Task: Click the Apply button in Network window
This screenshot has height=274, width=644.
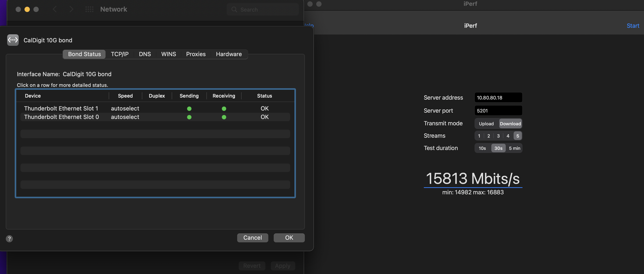Action: click(283, 266)
